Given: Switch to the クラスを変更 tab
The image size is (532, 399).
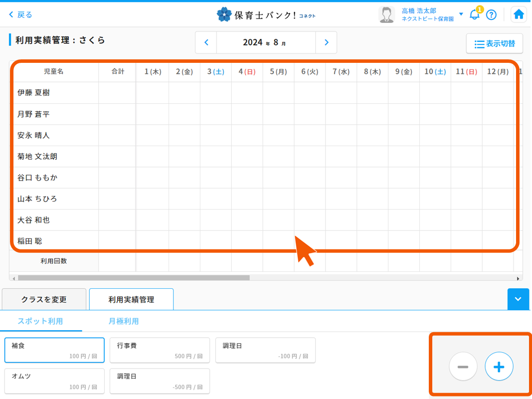Looking at the screenshot, I should tap(43, 299).
